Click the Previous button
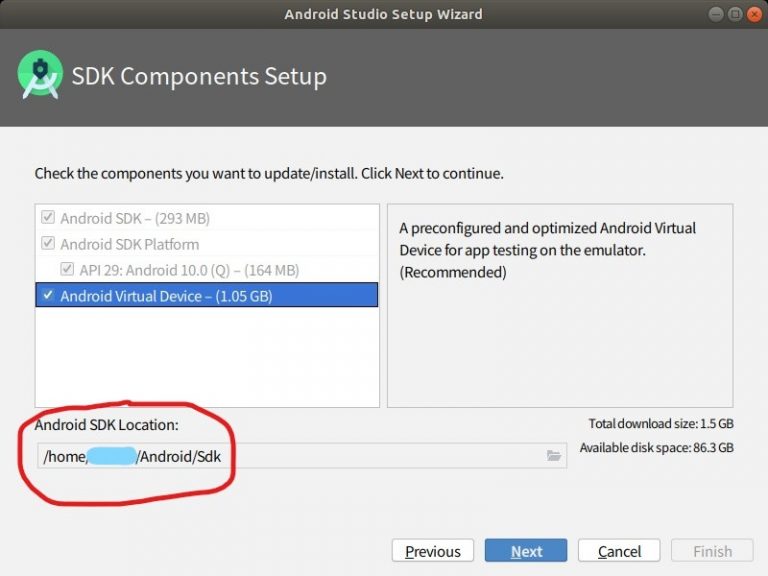 coord(432,551)
